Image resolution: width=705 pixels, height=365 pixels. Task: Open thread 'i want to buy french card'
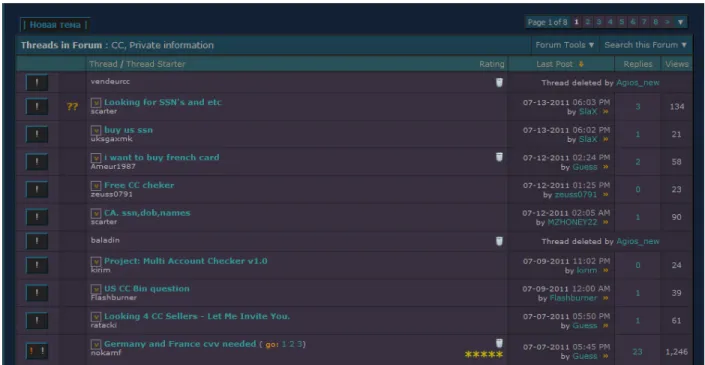(x=162, y=157)
